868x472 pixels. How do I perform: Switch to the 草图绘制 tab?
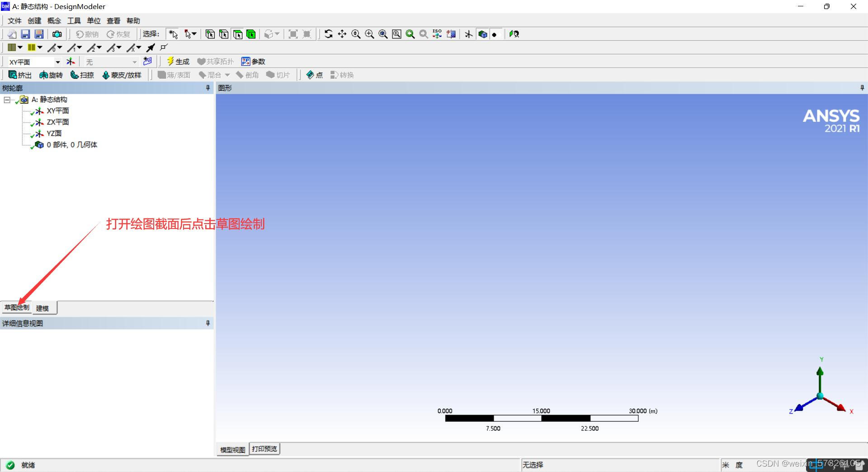17,308
